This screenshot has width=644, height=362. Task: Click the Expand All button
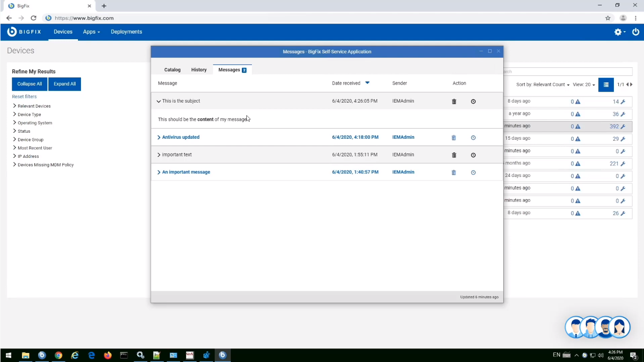[65, 84]
